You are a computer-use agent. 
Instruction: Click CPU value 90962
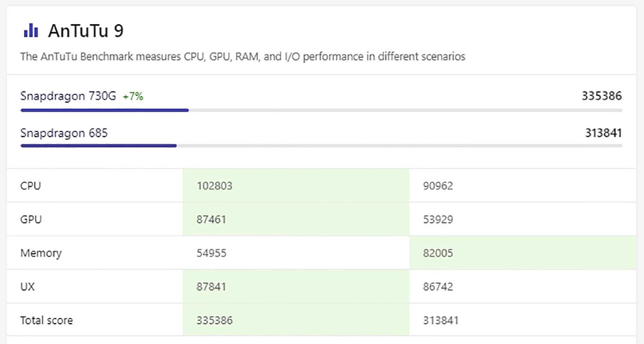438,186
